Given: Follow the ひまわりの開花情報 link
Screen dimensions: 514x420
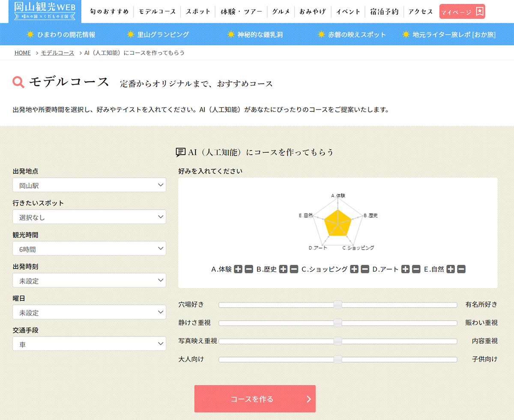Looking at the screenshot, I should coord(61,35).
